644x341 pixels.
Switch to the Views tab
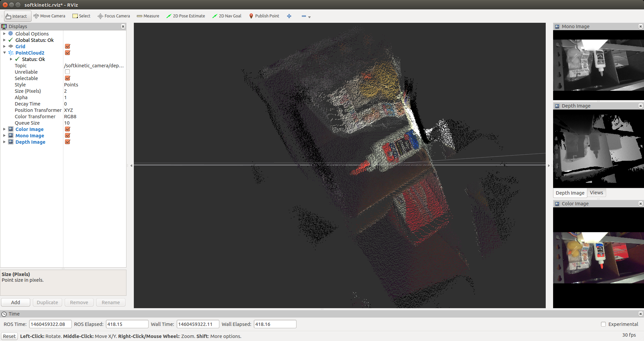click(596, 193)
